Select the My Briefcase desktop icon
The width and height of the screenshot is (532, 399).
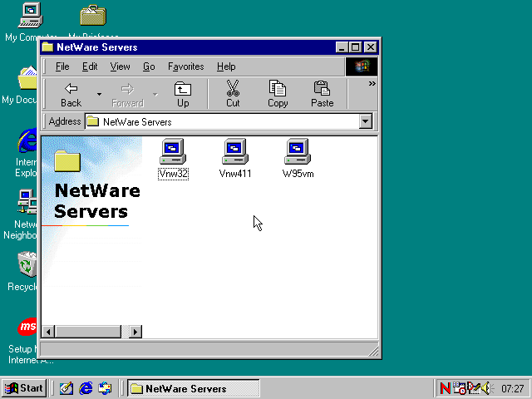93,15
